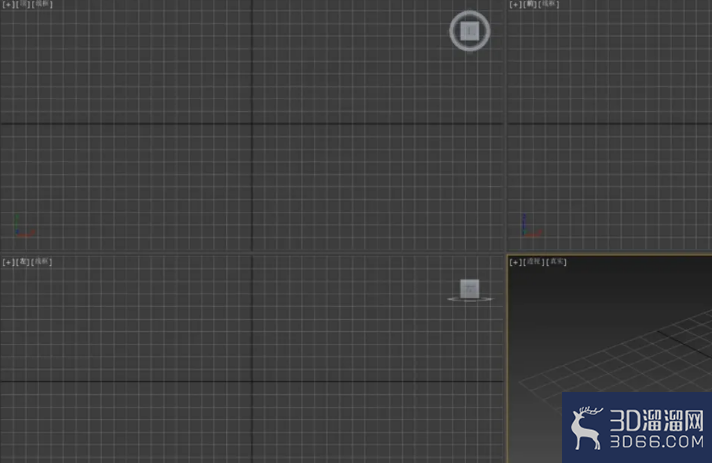Open the [+] menu of the Top viewport
The image size is (712, 463).
8,5
